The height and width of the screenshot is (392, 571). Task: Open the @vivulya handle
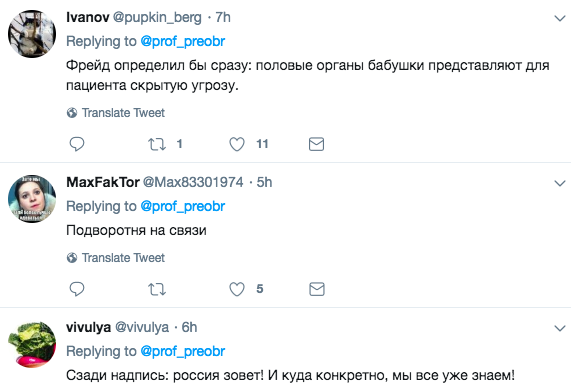click(142, 328)
